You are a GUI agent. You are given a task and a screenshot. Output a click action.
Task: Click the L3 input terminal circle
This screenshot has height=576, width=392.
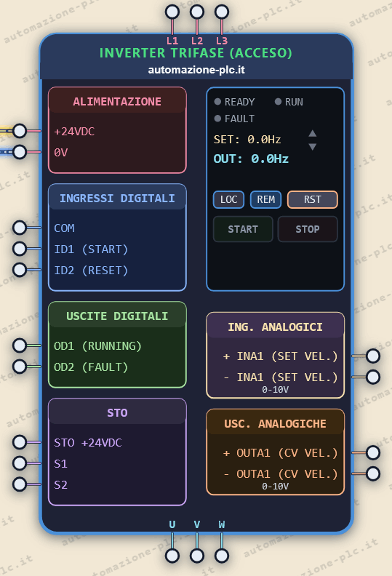[222, 12]
